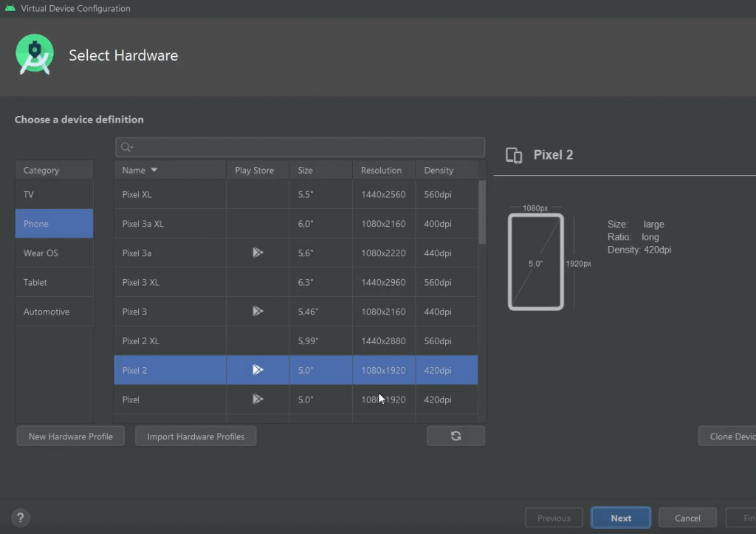Click the Pixel 2 device preview outline
This screenshot has width=756, height=534.
tap(536, 261)
